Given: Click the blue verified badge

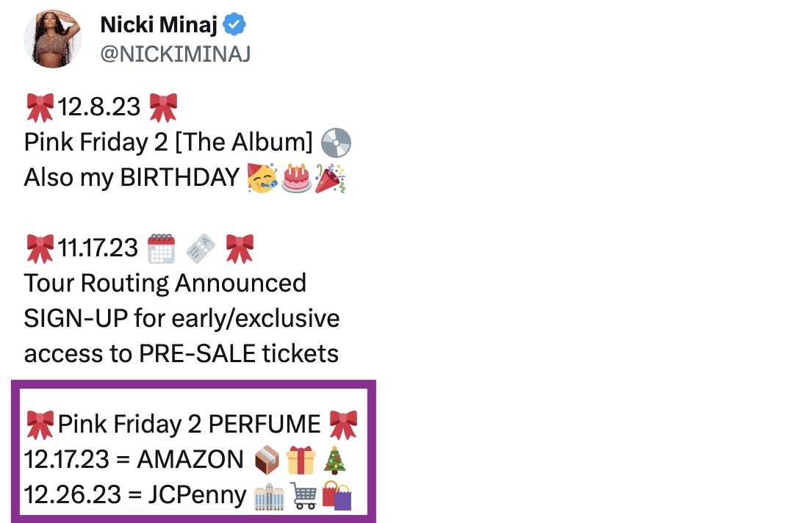Looking at the screenshot, I should pos(234,26).
